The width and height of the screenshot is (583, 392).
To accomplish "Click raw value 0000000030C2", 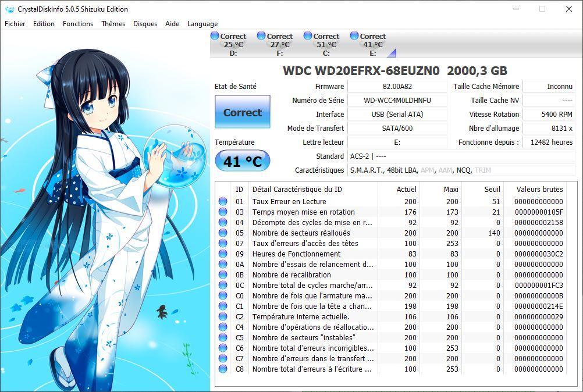I will (x=539, y=254).
